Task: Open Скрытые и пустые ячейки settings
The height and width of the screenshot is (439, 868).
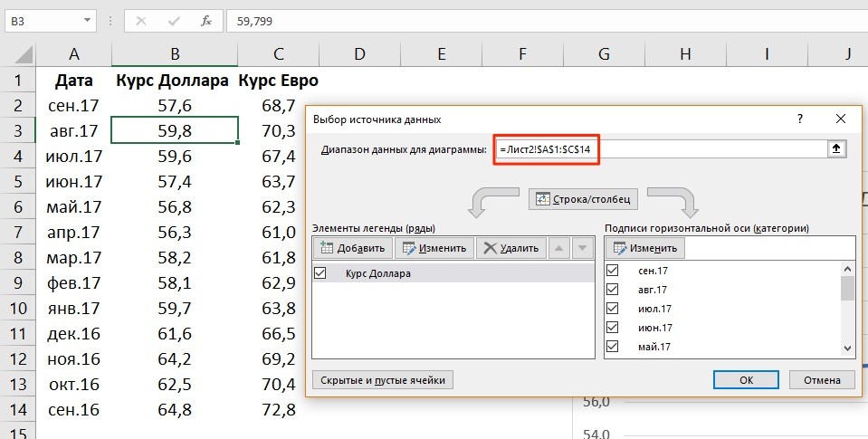Action: [382, 380]
